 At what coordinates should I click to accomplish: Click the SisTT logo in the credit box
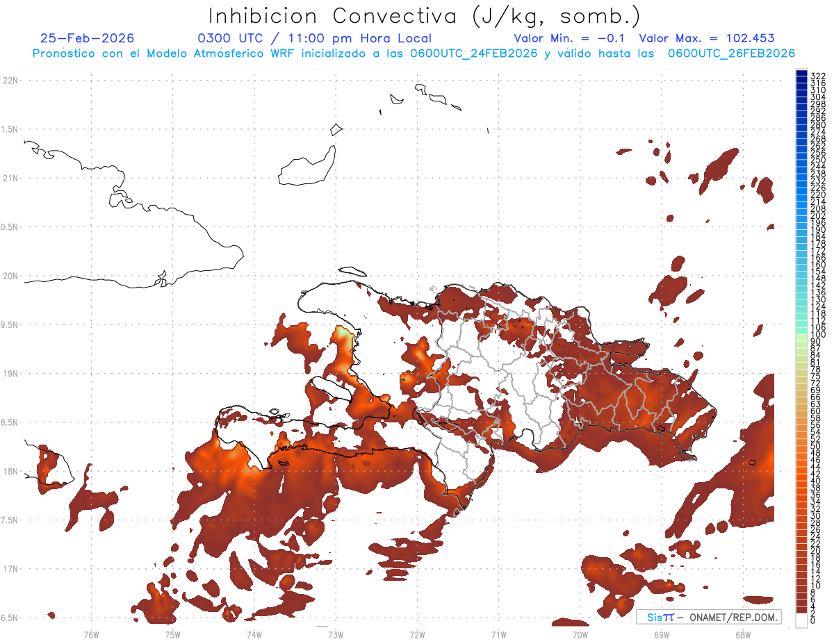tap(660, 617)
